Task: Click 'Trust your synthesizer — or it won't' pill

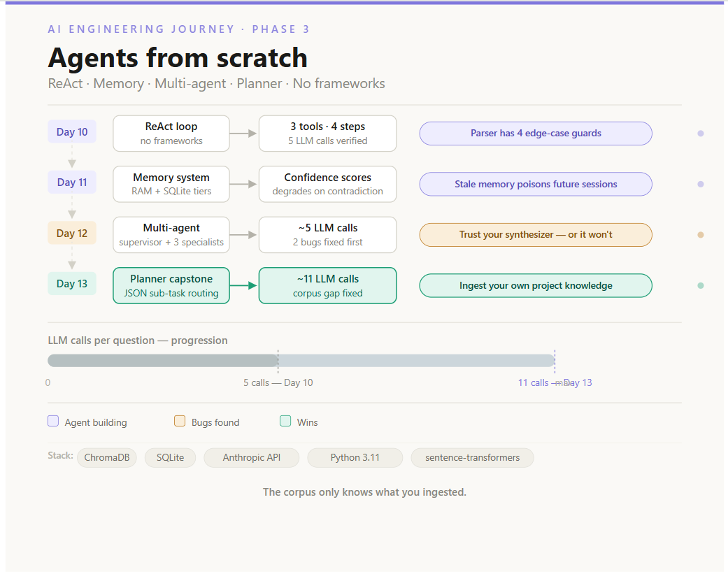Action: [536, 235]
